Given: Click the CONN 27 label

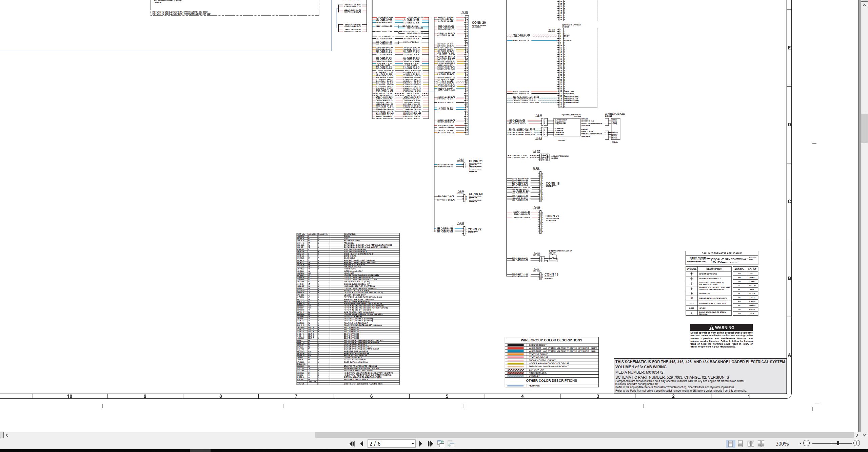Looking at the screenshot, I should [552, 216].
